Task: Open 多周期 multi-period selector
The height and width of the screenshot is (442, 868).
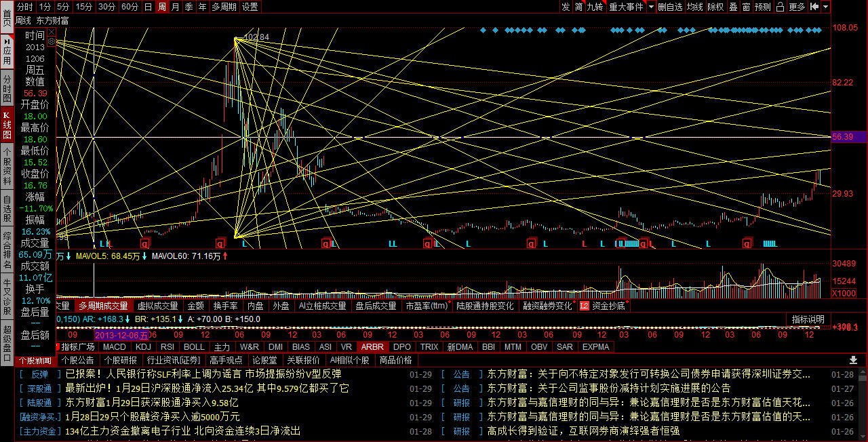Action: click(224, 7)
